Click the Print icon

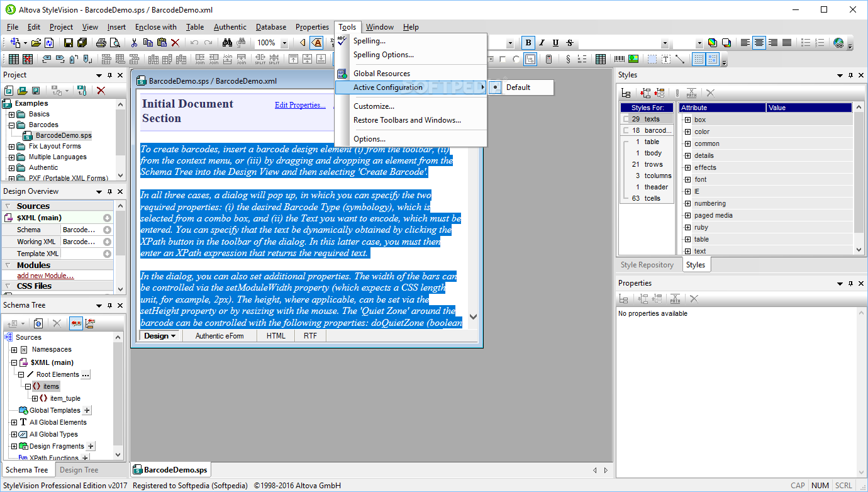pos(101,43)
